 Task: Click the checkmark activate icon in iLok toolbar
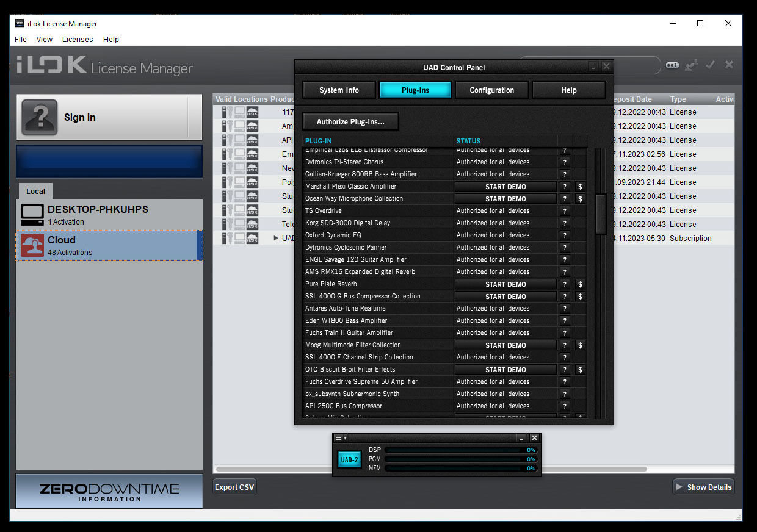click(710, 65)
